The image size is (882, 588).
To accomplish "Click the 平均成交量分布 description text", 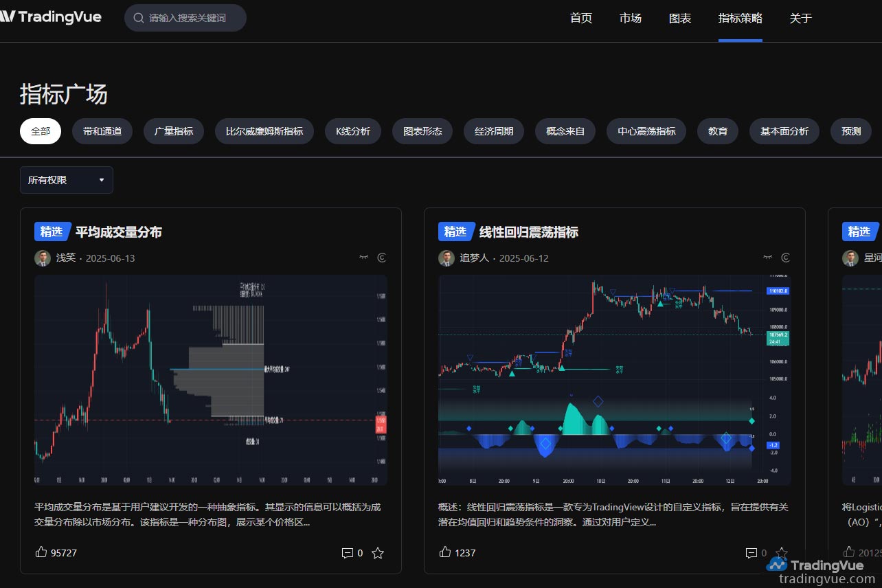I will coord(207,514).
